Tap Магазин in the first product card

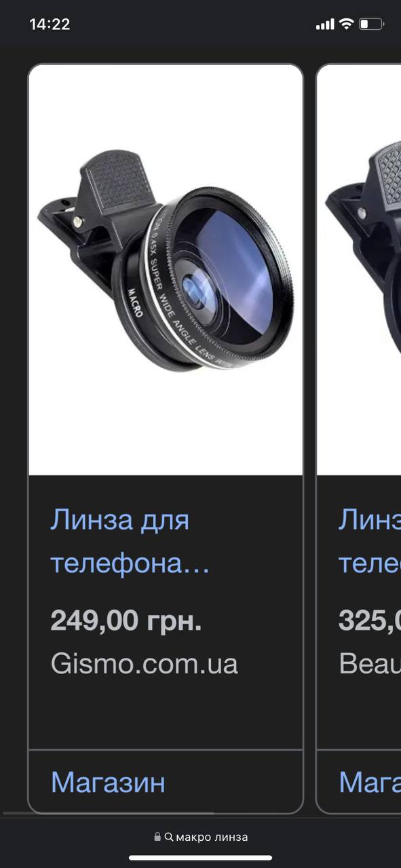pos(108,783)
